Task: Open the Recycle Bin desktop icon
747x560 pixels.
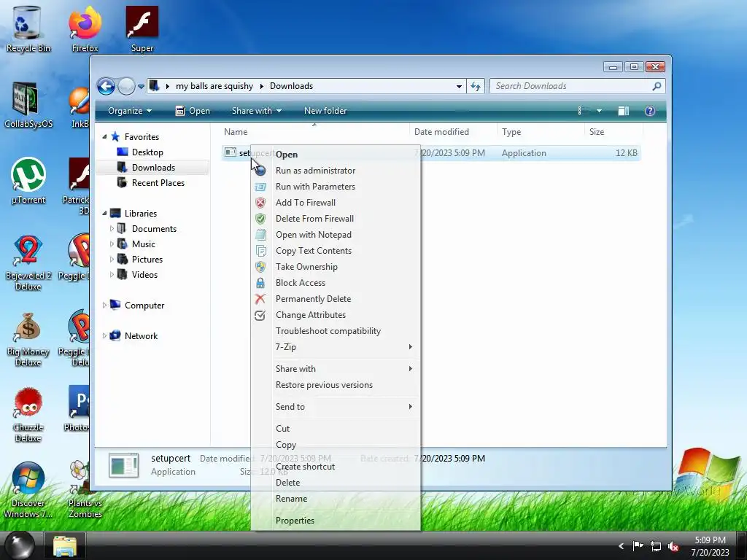Action: click(28, 29)
